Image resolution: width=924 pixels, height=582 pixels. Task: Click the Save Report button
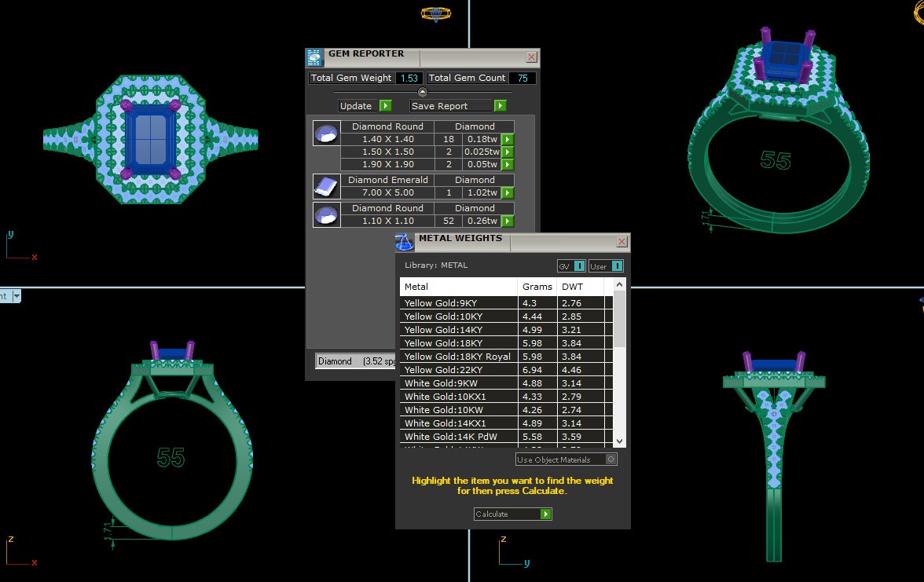500,106
